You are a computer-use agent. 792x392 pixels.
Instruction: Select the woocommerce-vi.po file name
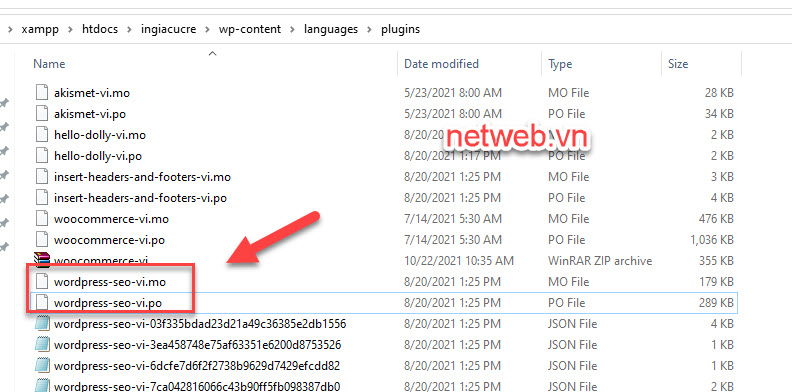tap(109, 240)
